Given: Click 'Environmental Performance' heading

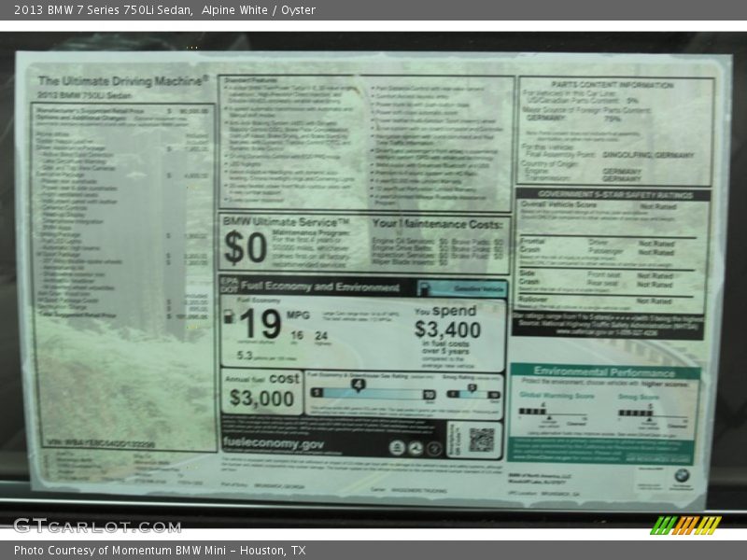Looking at the screenshot, I should tap(604, 371).
